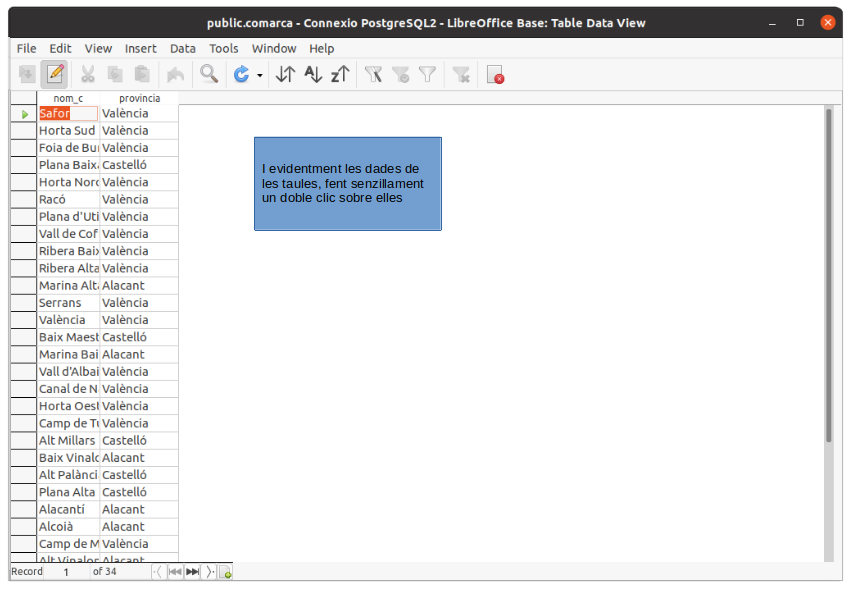This screenshot has height=589, width=849.
Task: Click Castelló next to Baix Maestrat
Action: (139, 337)
